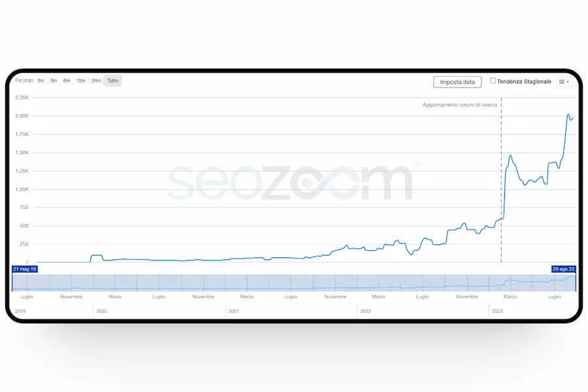Click the 2023 year label on navigator

click(x=498, y=312)
